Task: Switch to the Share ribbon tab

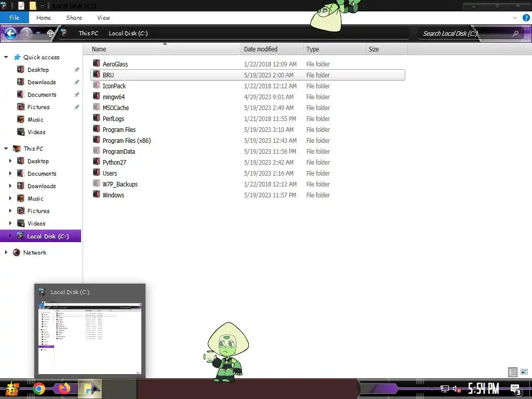Action: point(74,18)
